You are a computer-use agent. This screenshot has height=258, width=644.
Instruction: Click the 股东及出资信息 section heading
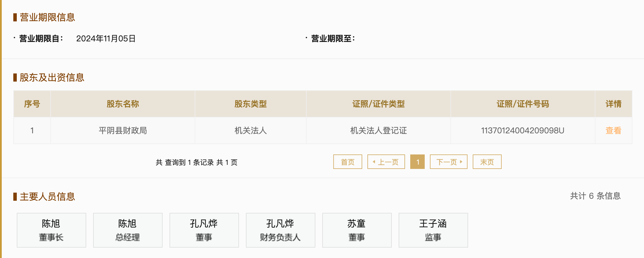click(52, 78)
